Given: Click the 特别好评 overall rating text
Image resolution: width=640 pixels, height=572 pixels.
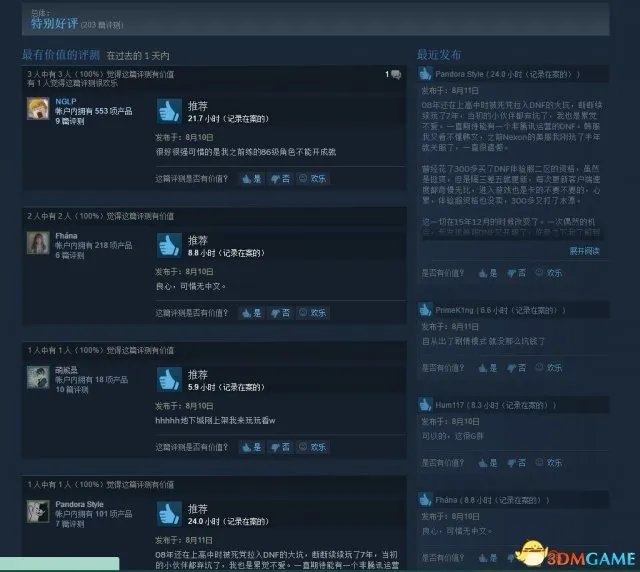Looking at the screenshot, I should coord(54,23).
